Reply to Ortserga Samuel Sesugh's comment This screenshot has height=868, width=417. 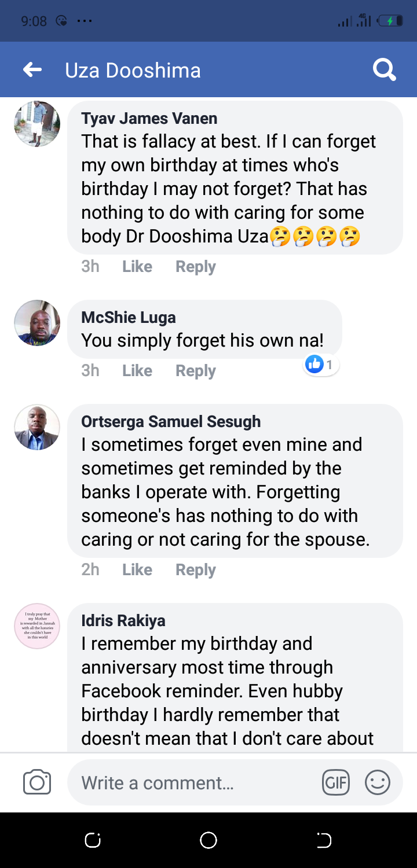(x=195, y=570)
